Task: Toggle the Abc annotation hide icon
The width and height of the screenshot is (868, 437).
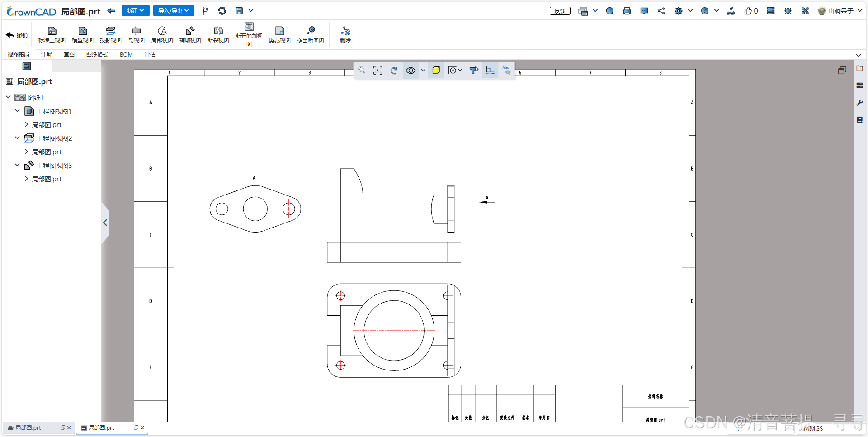Action: pyautogui.click(x=506, y=70)
